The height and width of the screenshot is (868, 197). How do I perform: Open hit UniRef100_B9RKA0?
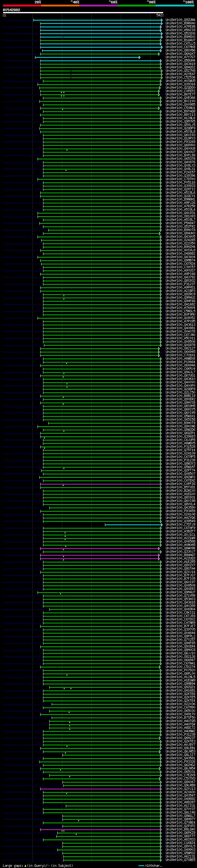[180, 23]
